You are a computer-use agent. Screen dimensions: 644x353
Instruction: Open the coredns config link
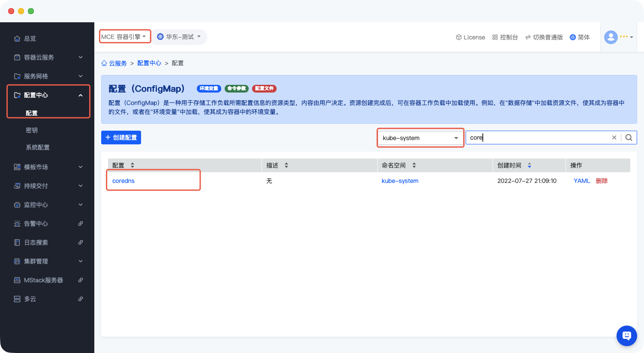pyautogui.click(x=123, y=181)
